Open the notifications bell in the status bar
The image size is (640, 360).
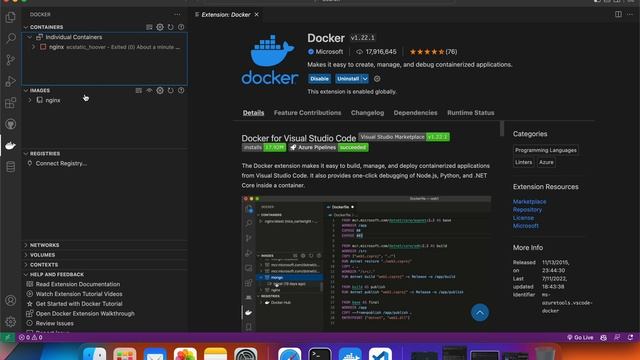(631, 338)
